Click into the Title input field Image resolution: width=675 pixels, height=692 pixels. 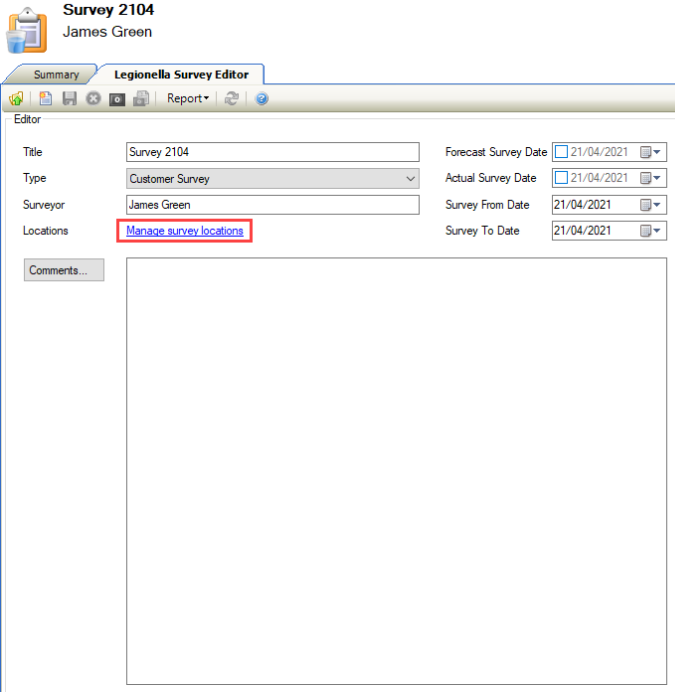click(x=272, y=152)
